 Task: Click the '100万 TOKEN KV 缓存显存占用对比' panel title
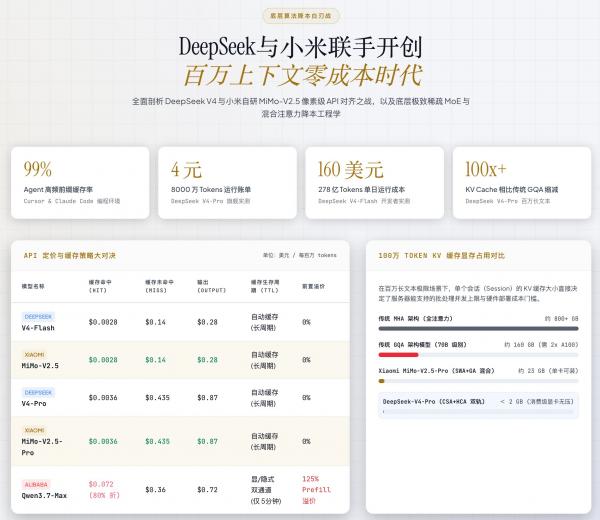tap(442, 256)
